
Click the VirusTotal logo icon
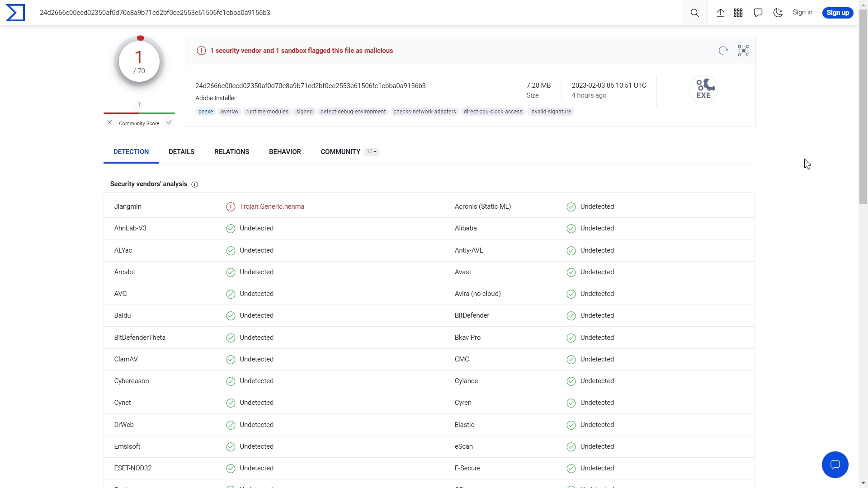(15, 13)
